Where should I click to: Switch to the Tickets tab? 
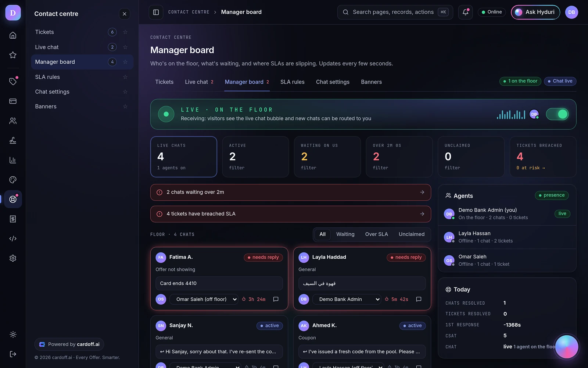pos(164,82)
